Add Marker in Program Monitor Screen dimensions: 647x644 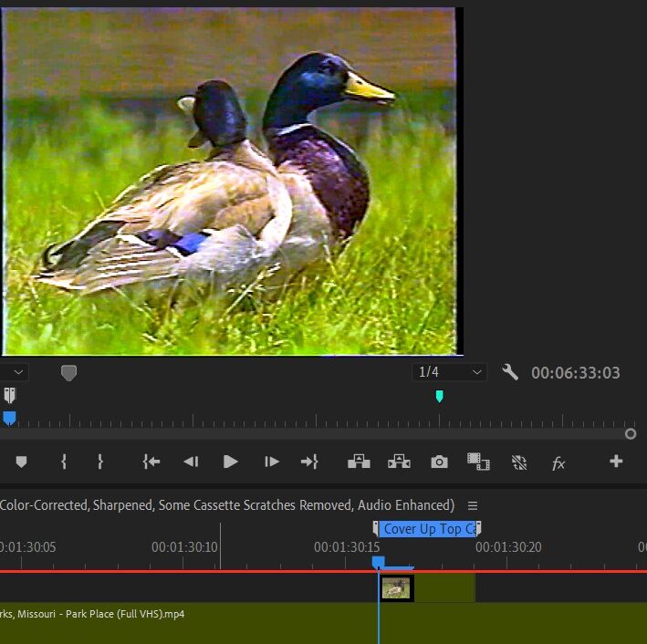click(21, 462)
